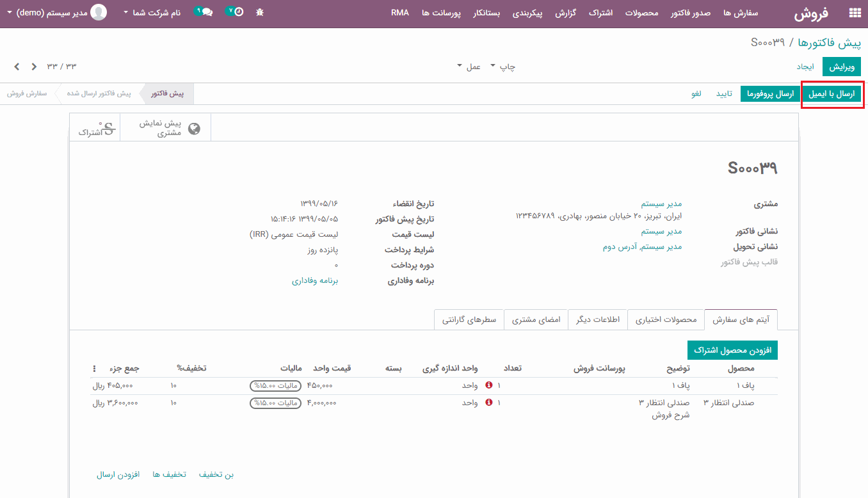The height and width of the screenshot is (498, 868).
Task: Open برنامه وفاداری link
Action: click(x=315, y=281)
